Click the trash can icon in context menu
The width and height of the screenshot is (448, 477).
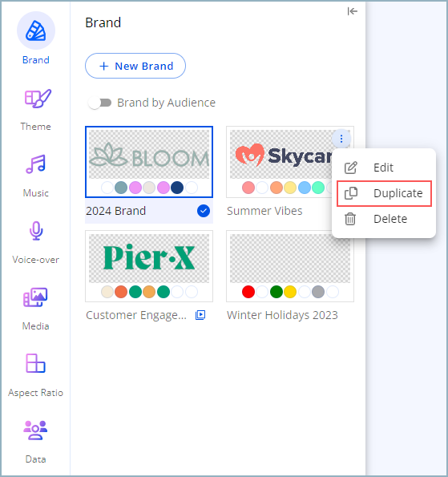[350, 219]
